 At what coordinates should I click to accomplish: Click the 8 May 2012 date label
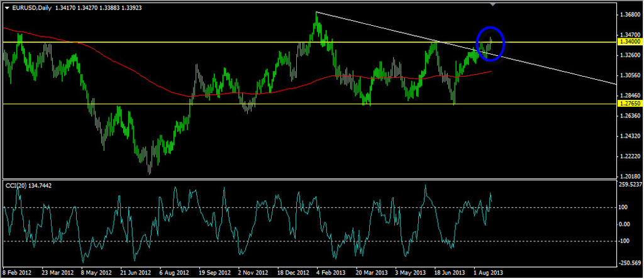[96, 273]
